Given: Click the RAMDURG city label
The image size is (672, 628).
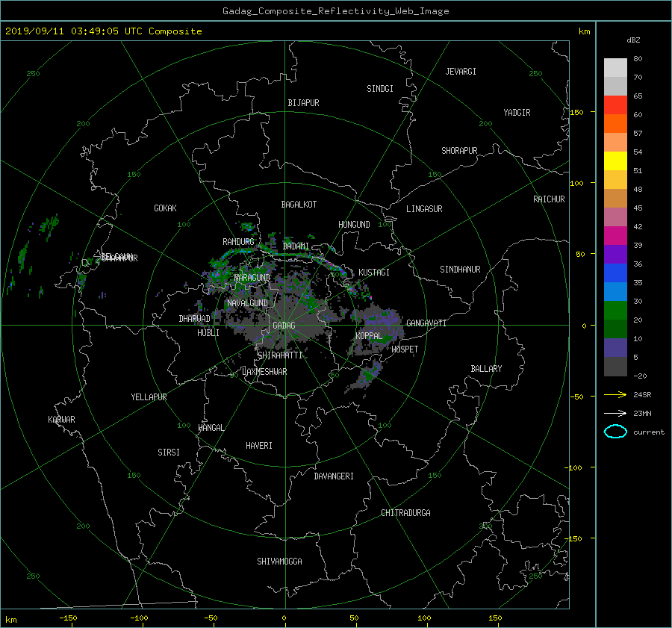Looking at the screenshot, I should (x=238, y=242).
